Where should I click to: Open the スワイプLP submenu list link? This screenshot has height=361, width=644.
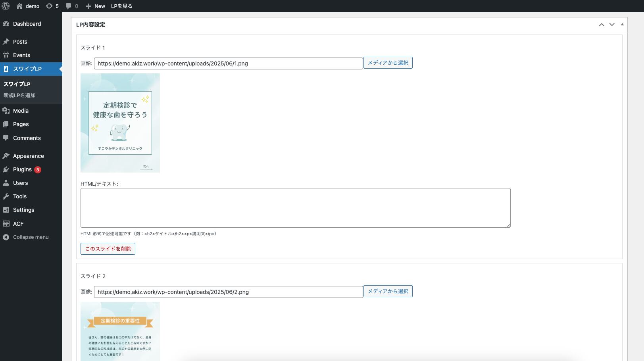point(17,84)
